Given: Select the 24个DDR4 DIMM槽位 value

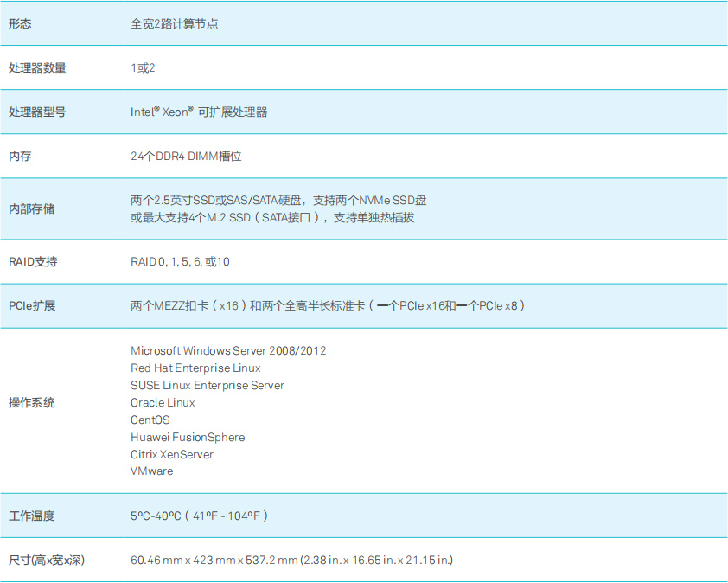Looking at the screenshot, I should click(x=186, y=157).
